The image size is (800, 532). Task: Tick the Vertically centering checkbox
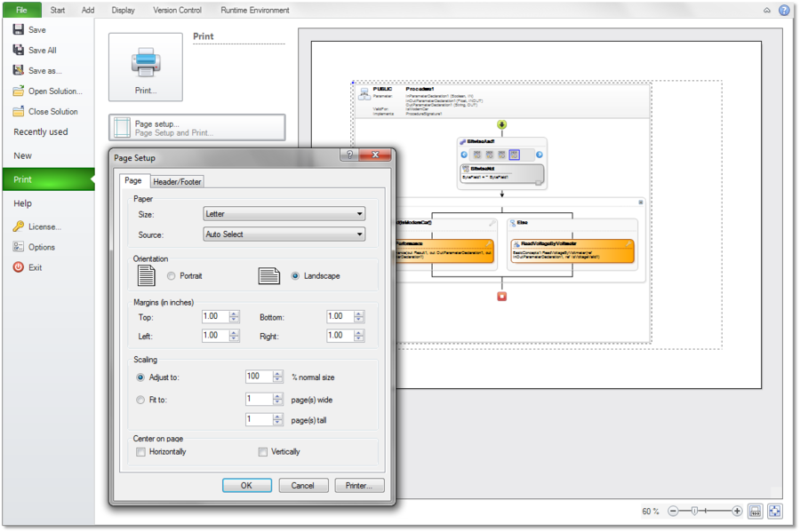[262, 452]
